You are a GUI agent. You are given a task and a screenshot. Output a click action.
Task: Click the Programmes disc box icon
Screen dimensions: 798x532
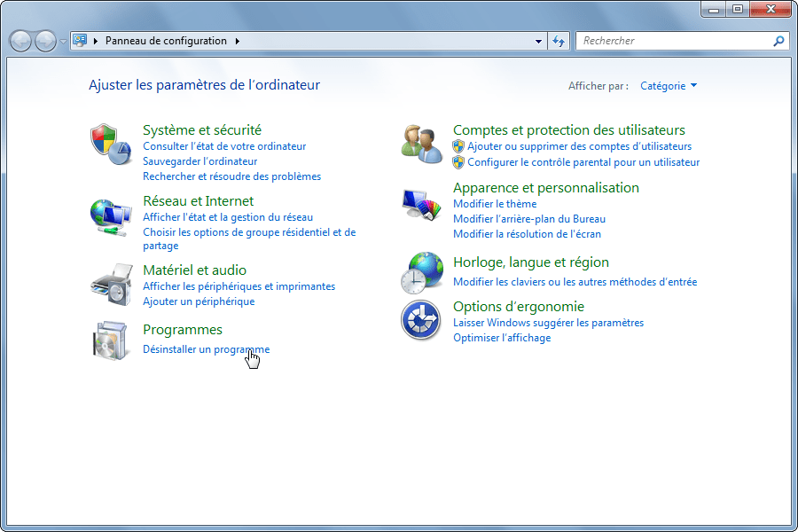110,341
